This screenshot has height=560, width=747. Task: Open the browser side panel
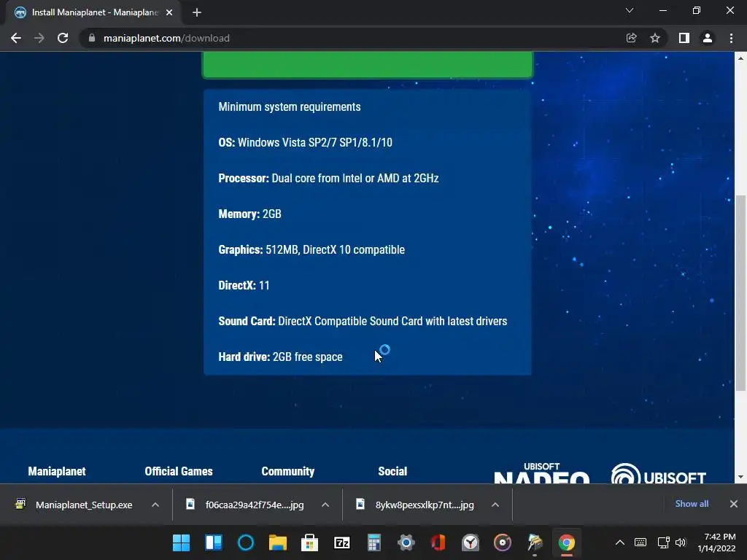tap(684, 38)
